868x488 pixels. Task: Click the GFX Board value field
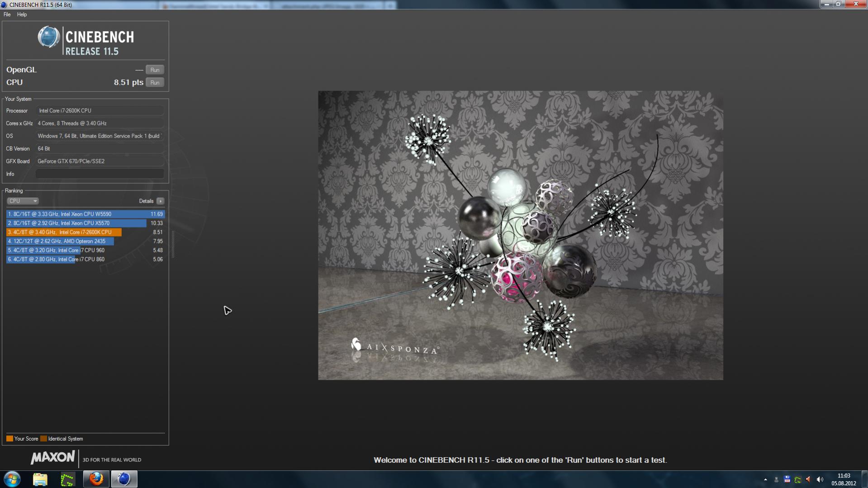(x=100, y=161)
